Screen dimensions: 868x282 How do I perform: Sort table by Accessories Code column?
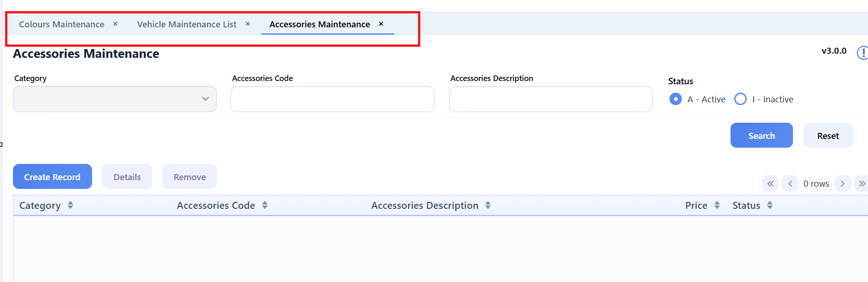pos(265,205)
